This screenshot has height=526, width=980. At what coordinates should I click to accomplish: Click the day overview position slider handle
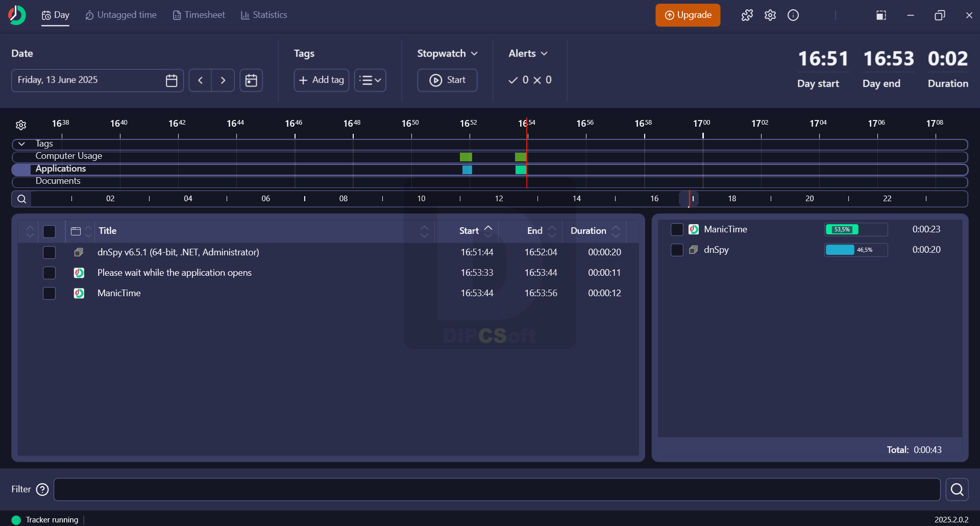[x=689, y=199]
